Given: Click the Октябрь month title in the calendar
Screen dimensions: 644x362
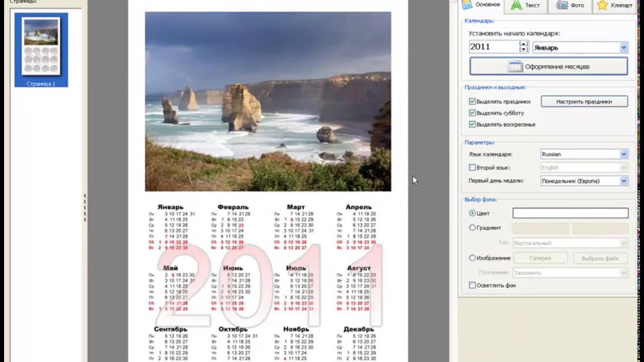Looking at the screenshot, I should [233, 329].
